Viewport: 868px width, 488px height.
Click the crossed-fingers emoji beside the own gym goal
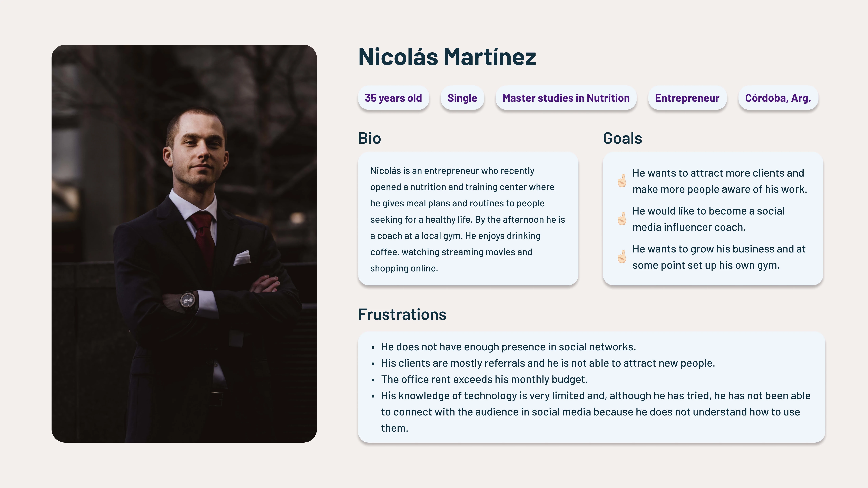[622, 257]
